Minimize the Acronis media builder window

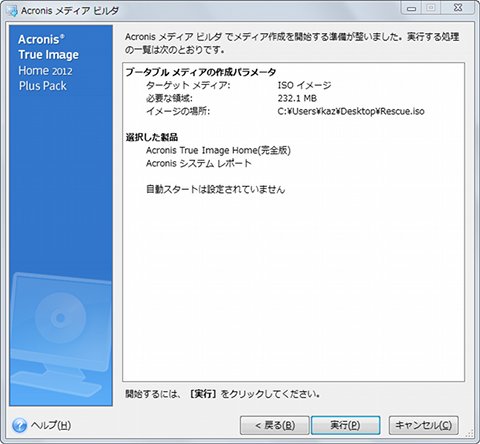(x=412, y=8)
